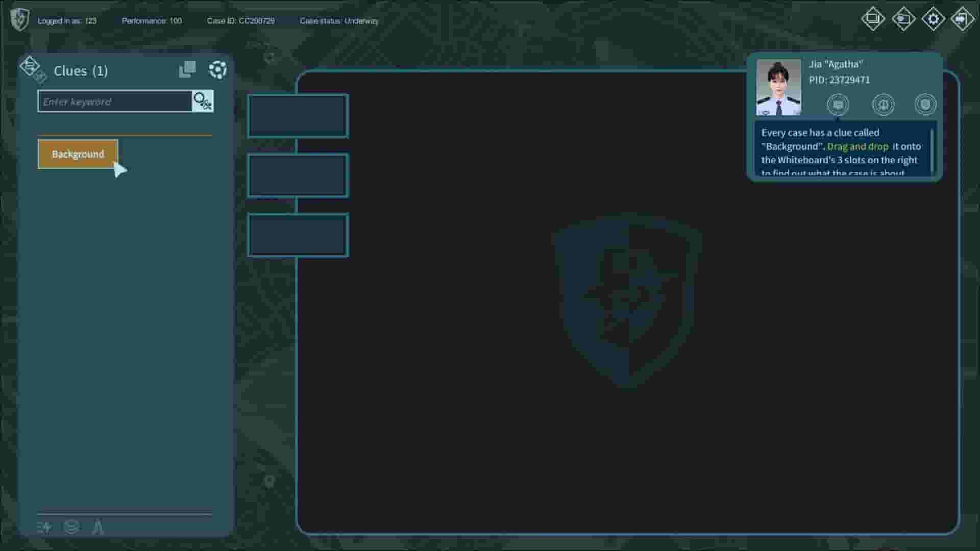Click inside the Enter keyword search field

click(112, 101)
